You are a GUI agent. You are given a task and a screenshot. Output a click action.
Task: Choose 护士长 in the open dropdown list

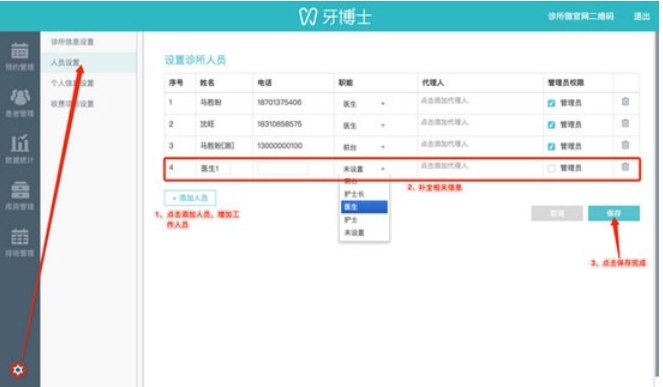tap(364, 194)
